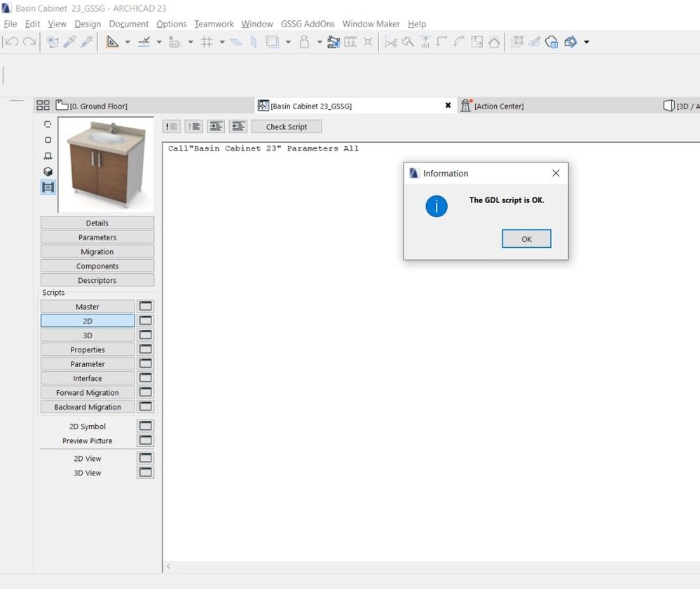Viewport: 700px width, 589px height.
Task: Open 3D script in separate window
Action: (x=145, y=335)
